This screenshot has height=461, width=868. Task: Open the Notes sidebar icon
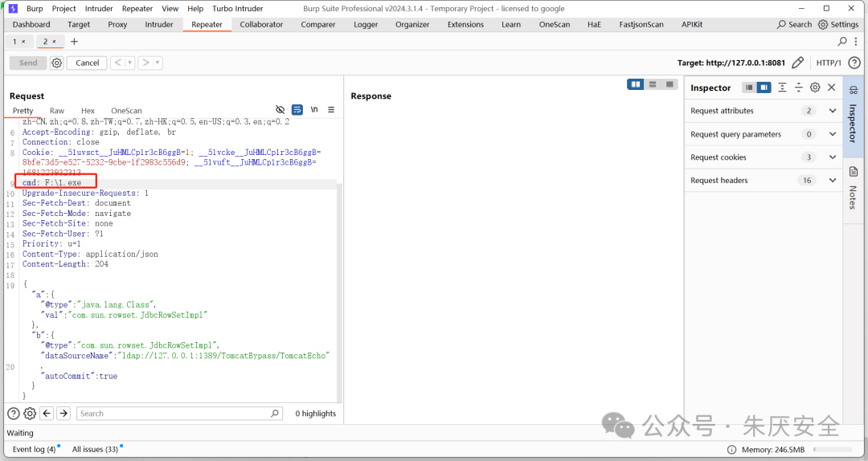tap(853, 172)
